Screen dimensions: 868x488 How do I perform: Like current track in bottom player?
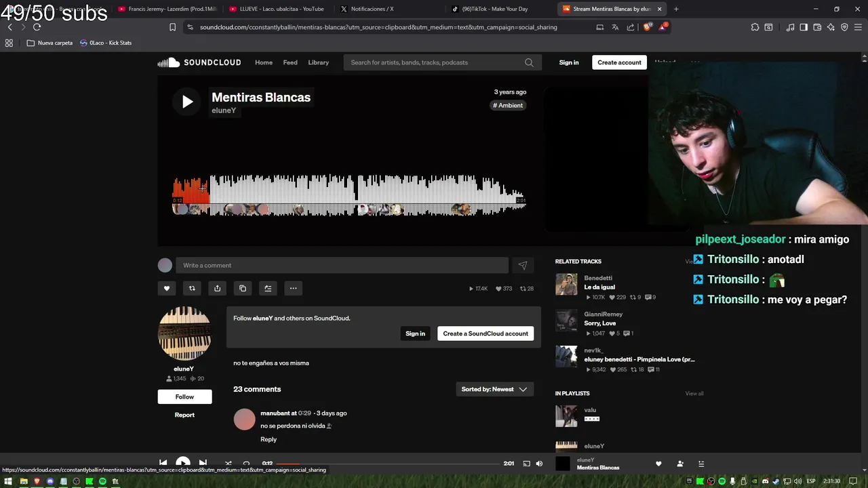coord(658,464)
